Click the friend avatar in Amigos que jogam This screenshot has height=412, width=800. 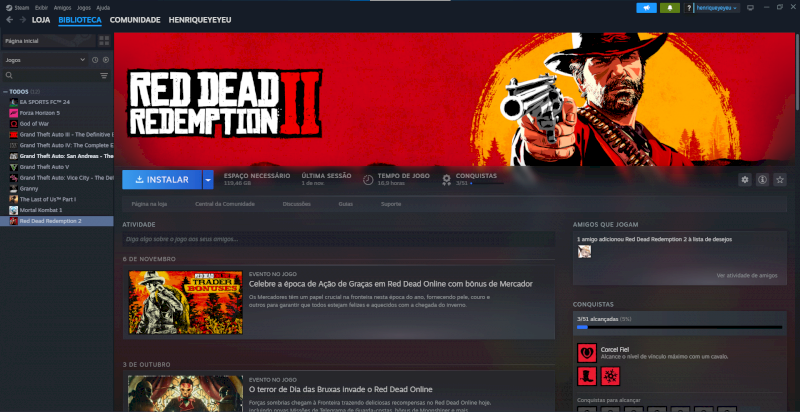coord(584,251)
